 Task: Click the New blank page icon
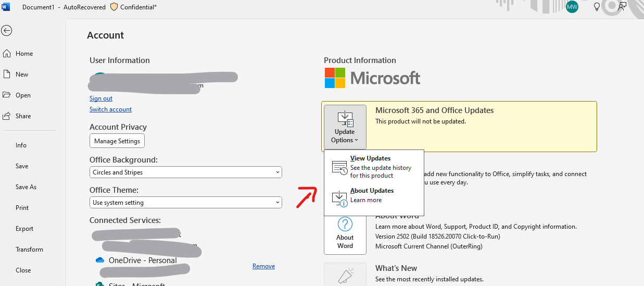7,74
